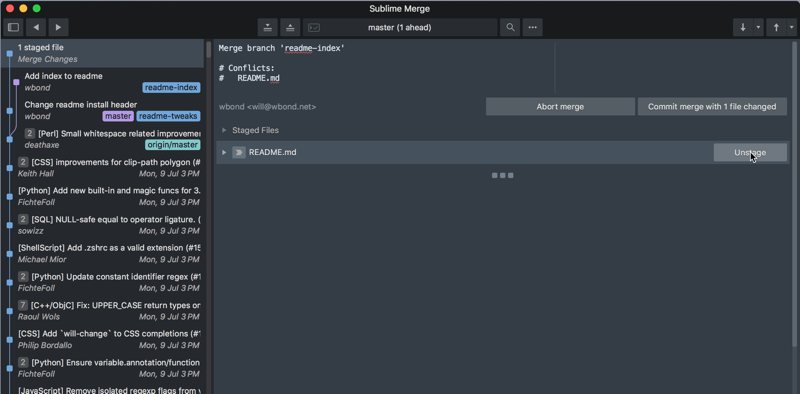Unstage README.md
800x394 pixels.
(x=750, y=153)
